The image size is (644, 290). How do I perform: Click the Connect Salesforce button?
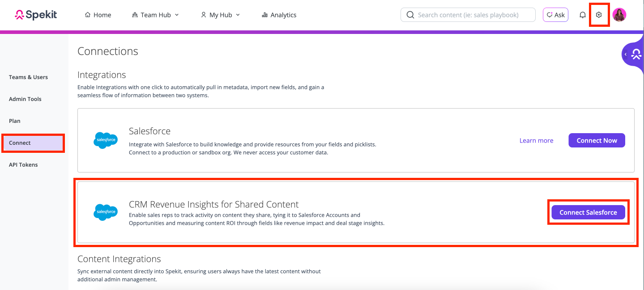(588, 212)
